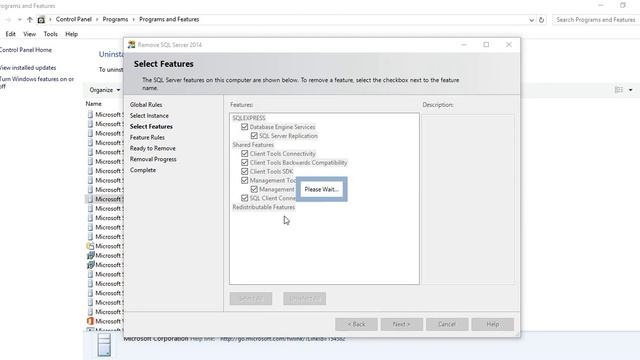Toggle Management Tools Basic checkbox
Viewport: 640px width, 360px height.
click(x=244, y=180)
